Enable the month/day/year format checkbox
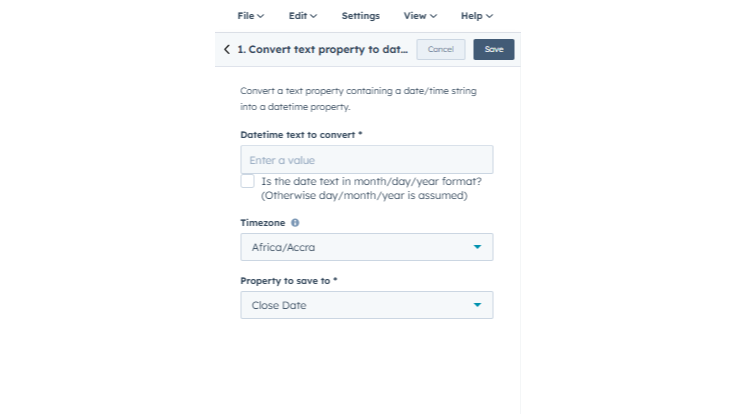736x414 pixels. (247, 181)
